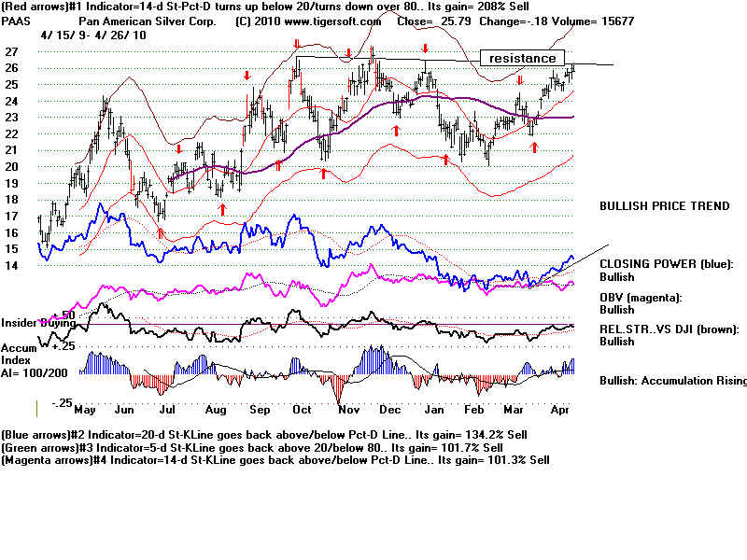Select the 27 price axis label
This screenshot has width=747, height=560.
(x=11, y=52)
